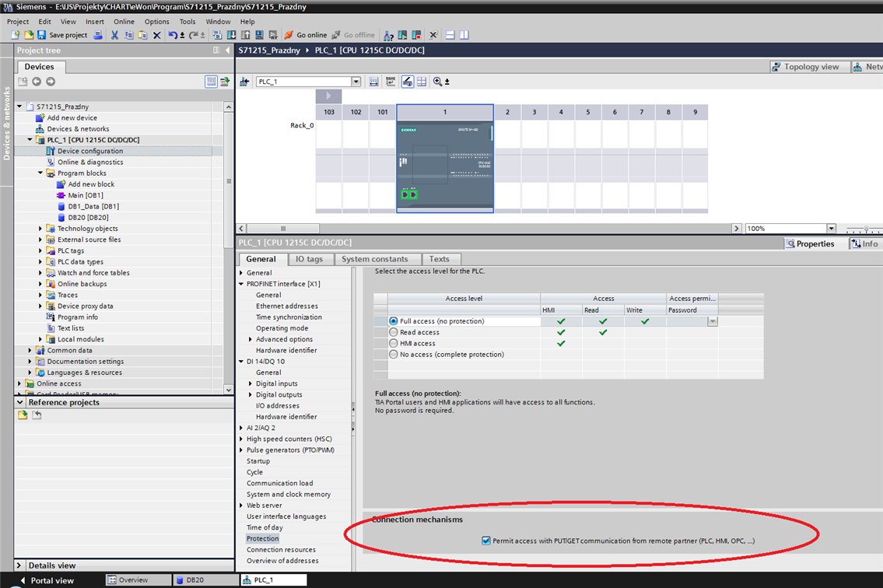This screenshot has width=883, height=588.
Task: Collapse the Program blocks folder
Action: [x=40, y=173]
